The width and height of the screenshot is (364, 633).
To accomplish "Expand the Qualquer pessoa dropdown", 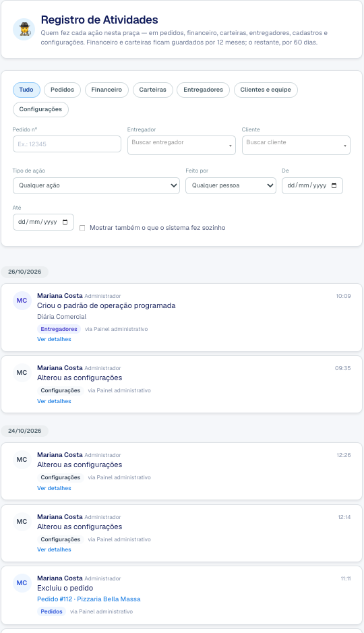I will pos(231,185).
